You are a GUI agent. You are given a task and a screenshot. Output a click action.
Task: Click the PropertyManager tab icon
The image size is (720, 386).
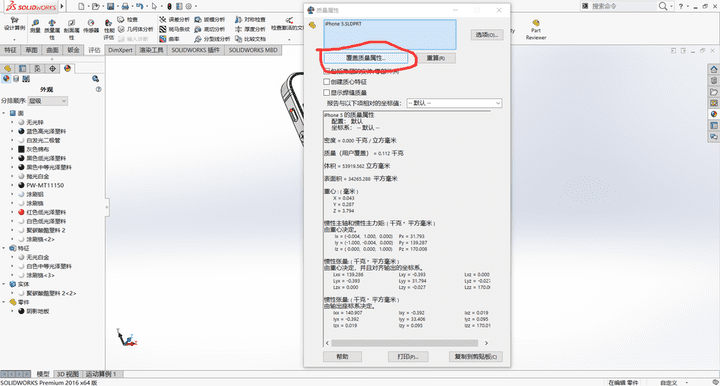click(22, 68)
